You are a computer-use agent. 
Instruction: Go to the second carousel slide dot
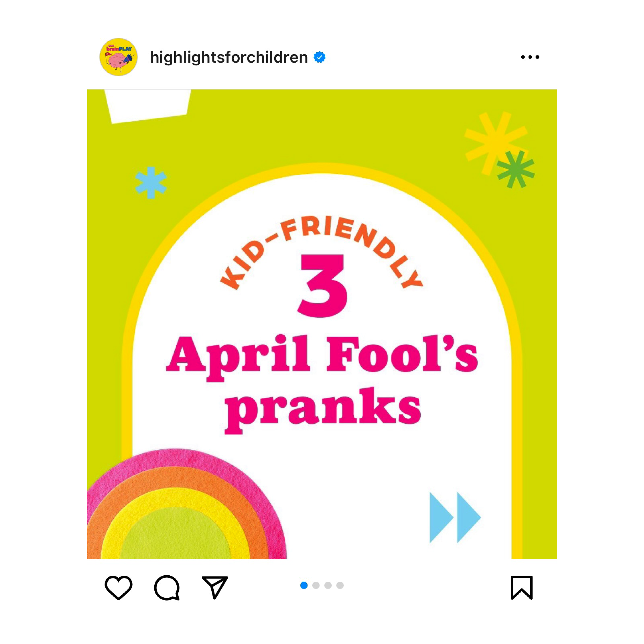point(316,585)
